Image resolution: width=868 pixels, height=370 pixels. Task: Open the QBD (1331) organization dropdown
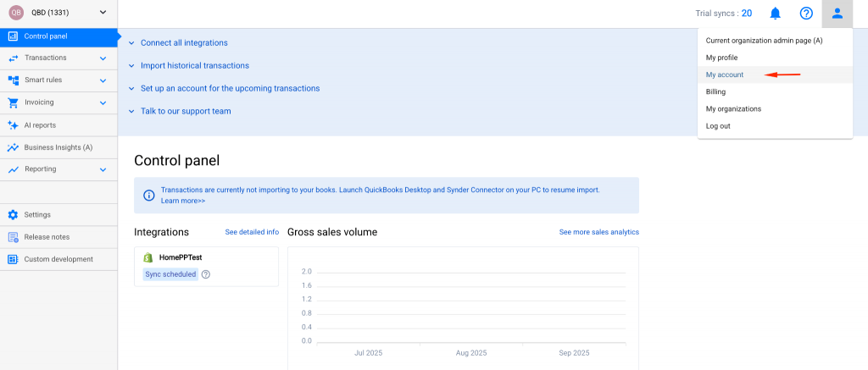pyautogui.click(x=58, y=12)
